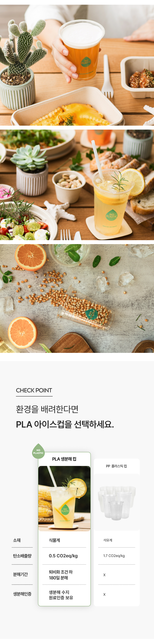Click the 분해기간 row label
Viewport: 154px width, 644px height.
20,574
